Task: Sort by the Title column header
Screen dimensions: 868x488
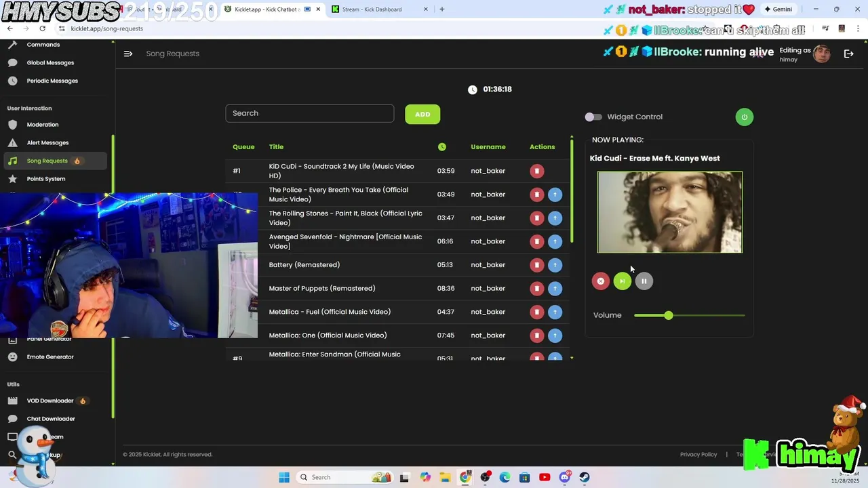Action: pos(276,147)
